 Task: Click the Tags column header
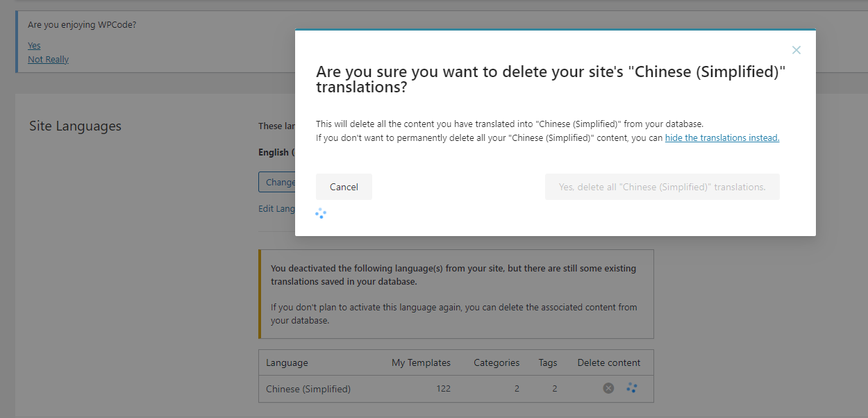pos(548,362)
